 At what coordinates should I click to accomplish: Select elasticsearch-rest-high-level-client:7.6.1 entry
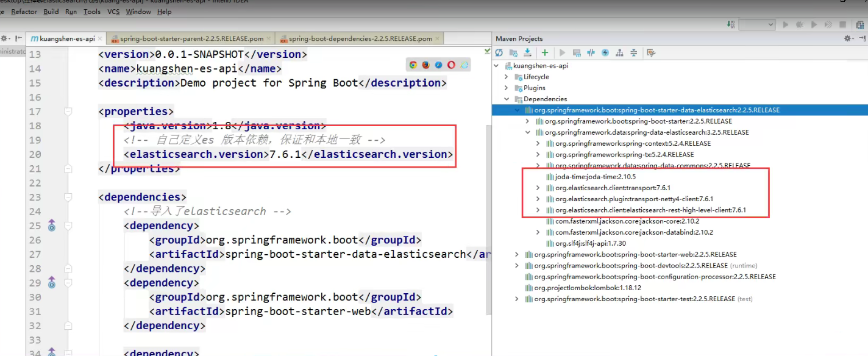point(650,210)
